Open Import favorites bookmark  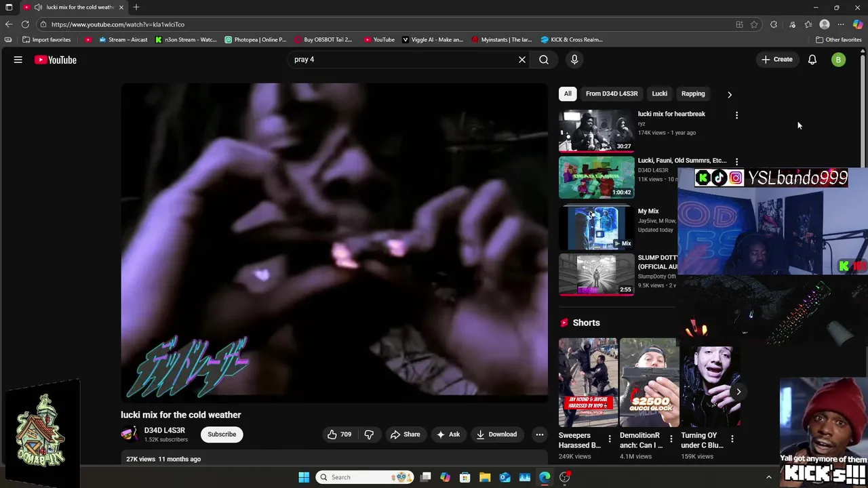coord(47,39)
